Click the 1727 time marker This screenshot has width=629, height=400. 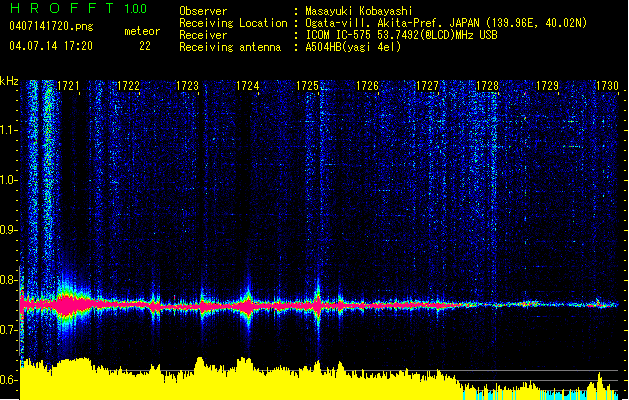[x=428, y=86]
